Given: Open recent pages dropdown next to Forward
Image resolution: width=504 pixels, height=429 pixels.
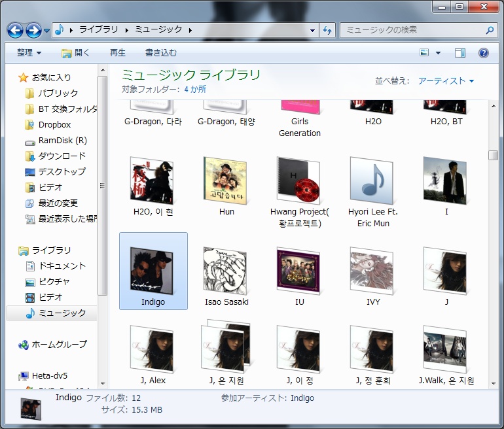Looking at the screenshot, I should tap(47, 31).
